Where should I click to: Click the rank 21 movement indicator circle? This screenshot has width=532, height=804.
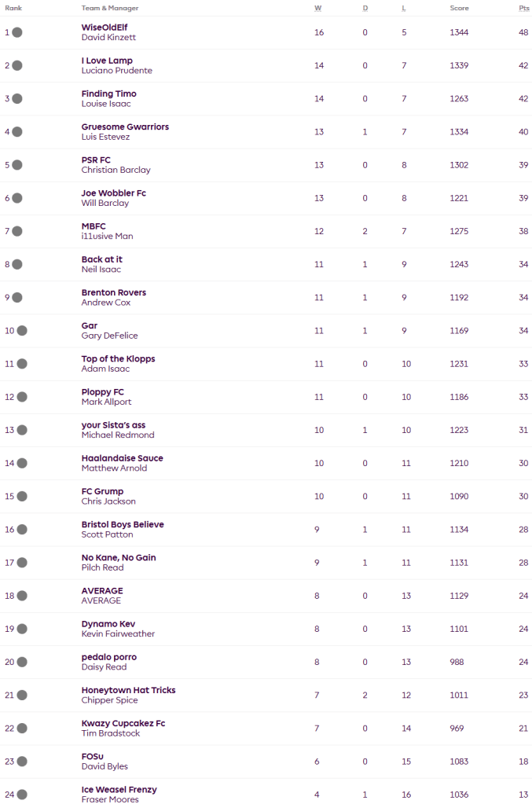22,696
